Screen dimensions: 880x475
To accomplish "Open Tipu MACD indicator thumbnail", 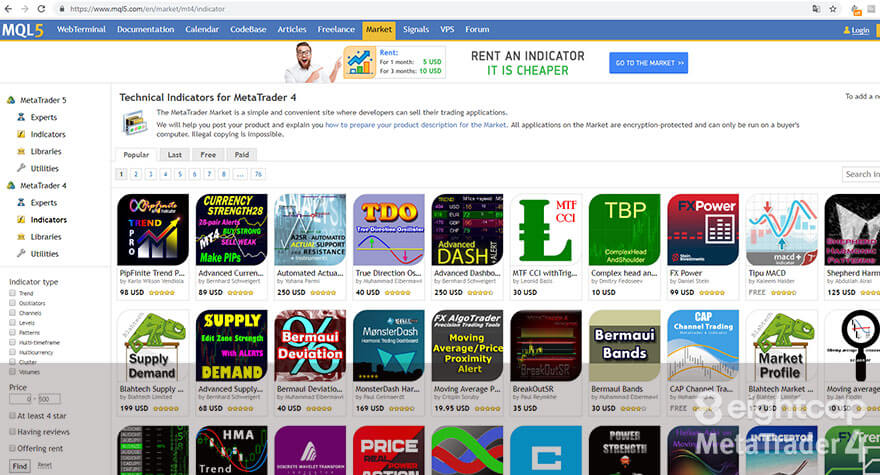I will click(x=781, y=230).
